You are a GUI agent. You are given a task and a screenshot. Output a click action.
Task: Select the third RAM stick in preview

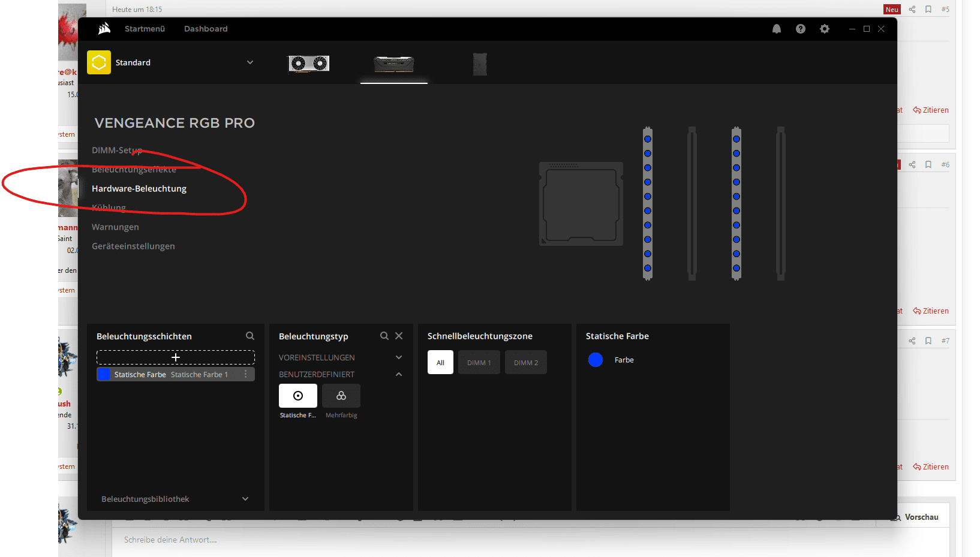736,203
